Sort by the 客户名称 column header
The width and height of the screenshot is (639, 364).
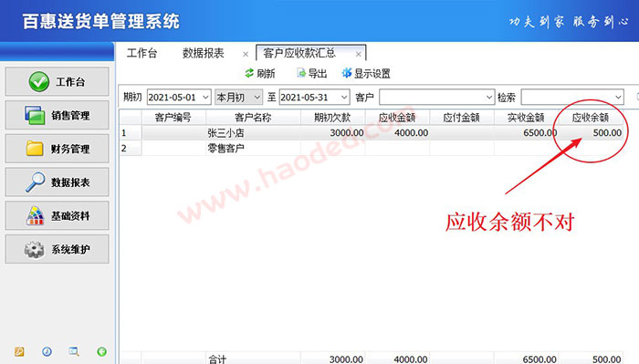click(253, 118)
